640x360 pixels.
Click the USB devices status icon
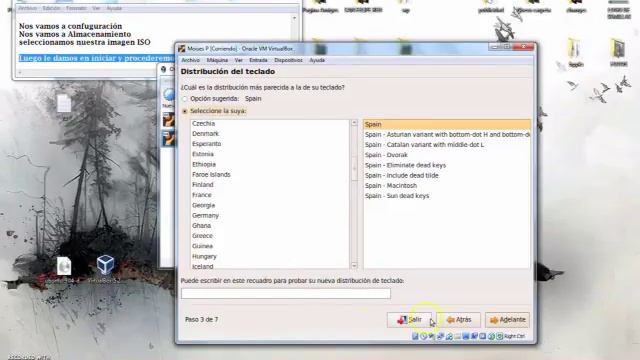[x=449, y=336]
